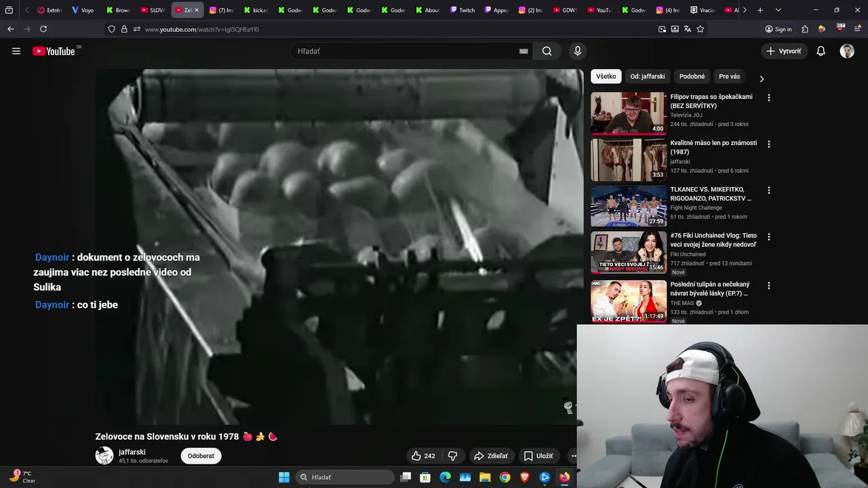
Task: Click the Windows taskbar Hľadať search box
Action: (x=345, y=477)
